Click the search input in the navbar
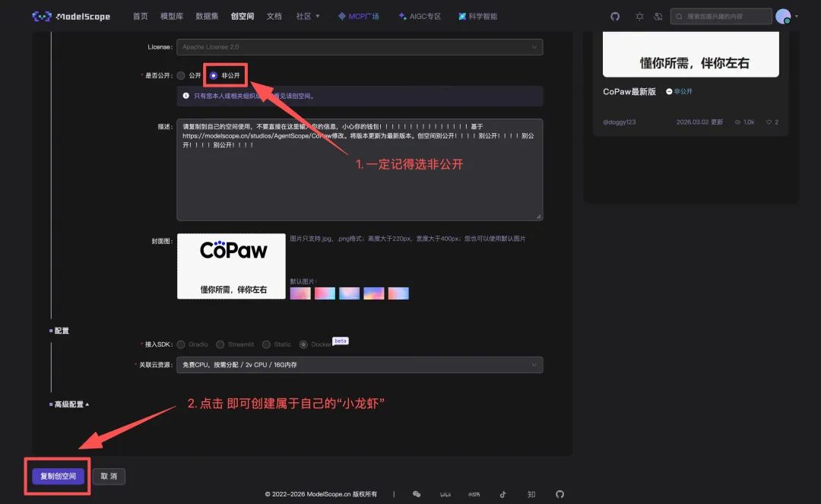 pyautogui.click(x=721, y=16)
